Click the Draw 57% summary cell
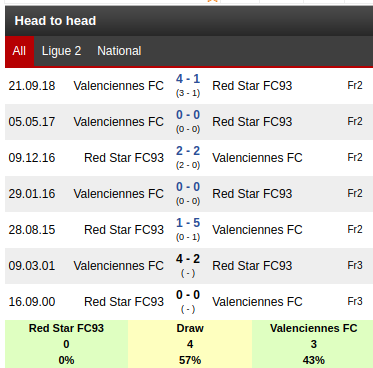 click(x=190, y=344)
